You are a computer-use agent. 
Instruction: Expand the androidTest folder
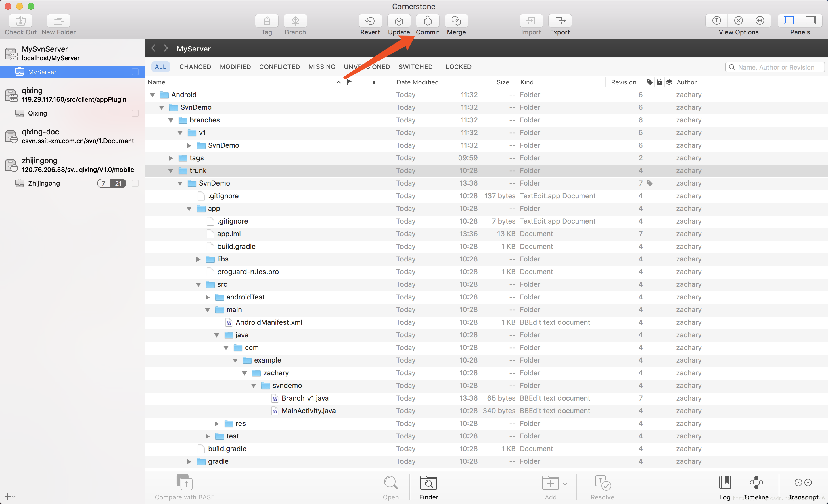click(207, 297)
